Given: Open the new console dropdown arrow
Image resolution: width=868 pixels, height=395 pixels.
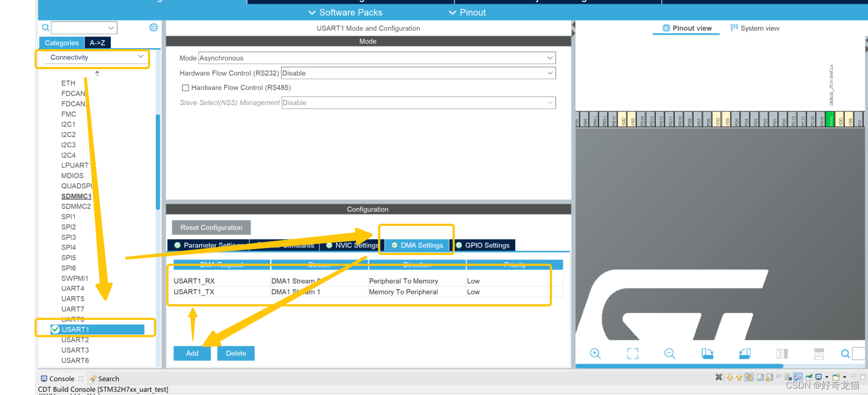Looking at the screenshot, I should point(845,377).
